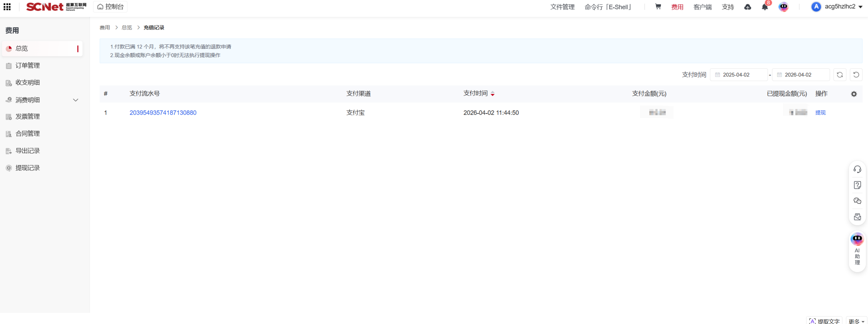Click the cloud upload icon

coord(747,7)
